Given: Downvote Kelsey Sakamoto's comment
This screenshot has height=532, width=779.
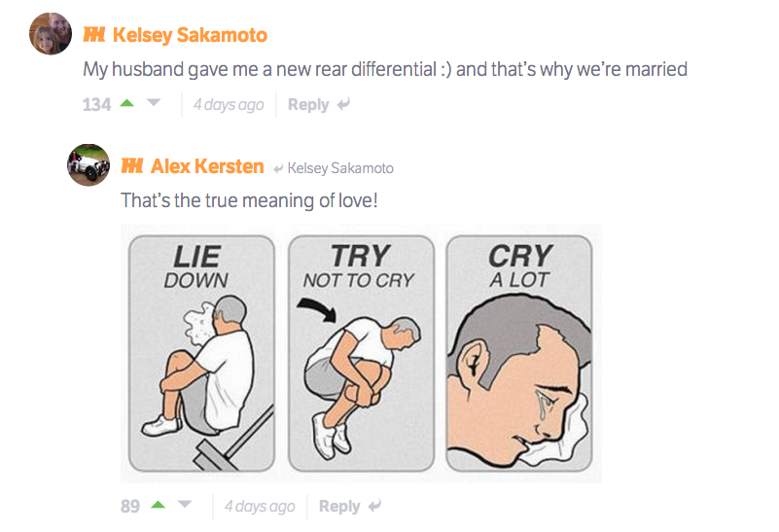Looking at the screenshot, I should (x=153, y=104).
